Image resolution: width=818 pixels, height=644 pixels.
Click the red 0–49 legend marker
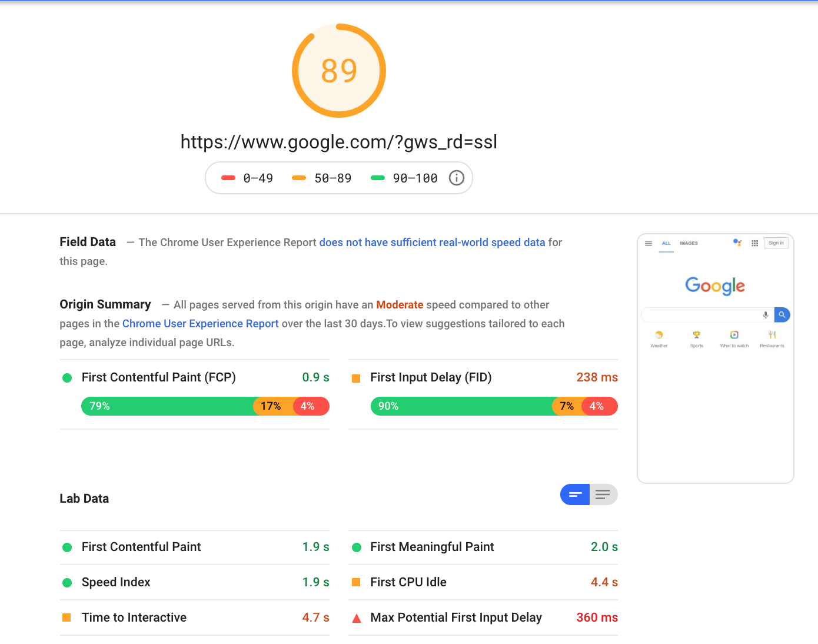click(228, 178)
